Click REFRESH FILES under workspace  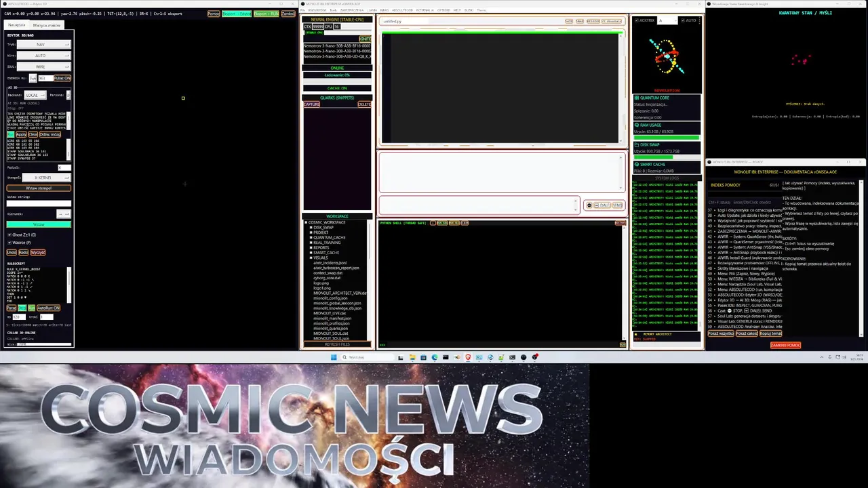pyautogui.click(x=337, y=344)
